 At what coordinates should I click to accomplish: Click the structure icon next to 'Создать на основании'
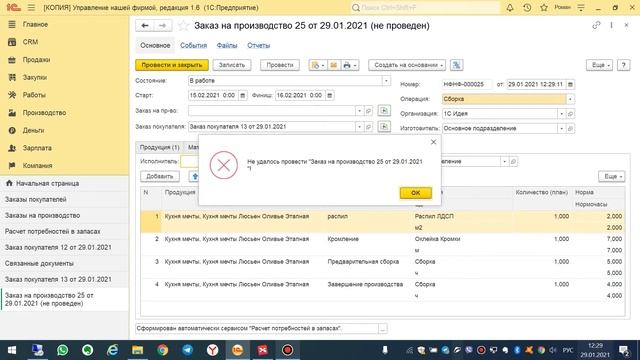point(456,65)
